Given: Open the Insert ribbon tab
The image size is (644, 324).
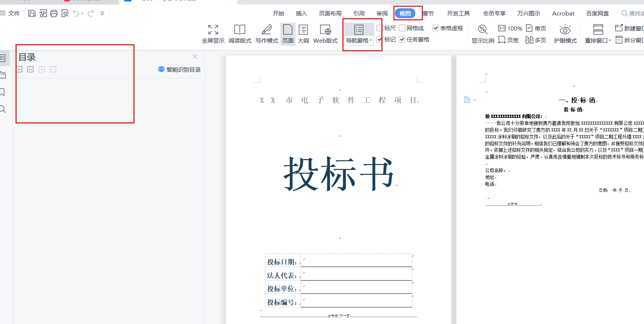Looking at the screenshot, I should tap(301, 14).
